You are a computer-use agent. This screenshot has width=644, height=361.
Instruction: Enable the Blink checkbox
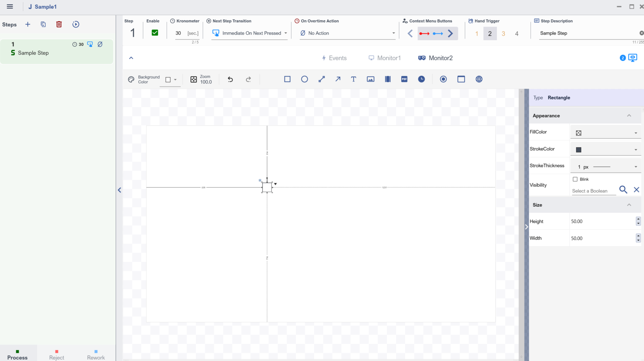(x=575, y=179)
